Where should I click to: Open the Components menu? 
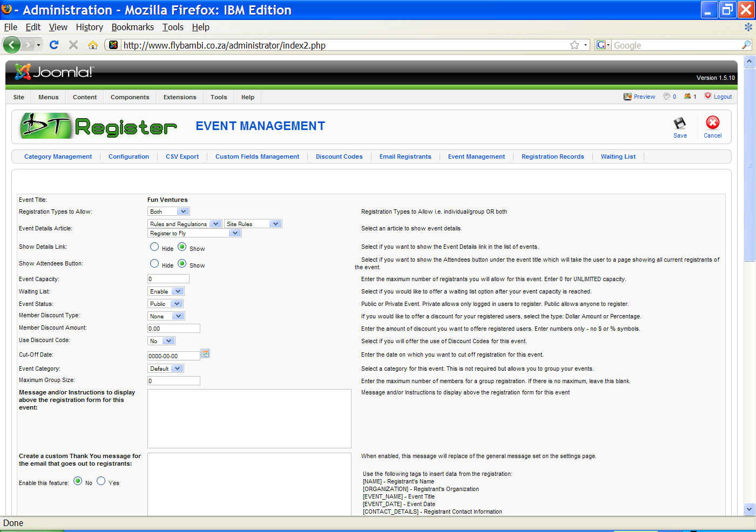(x=130, y=97)
